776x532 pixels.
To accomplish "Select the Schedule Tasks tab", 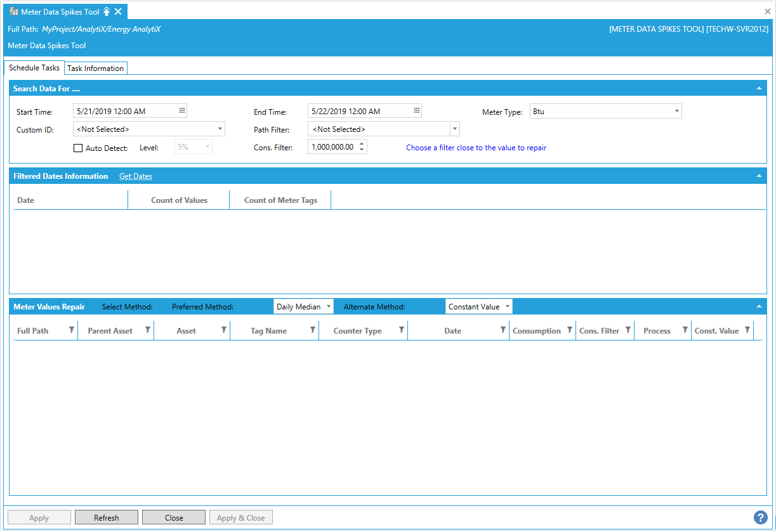I will point(34,68).
